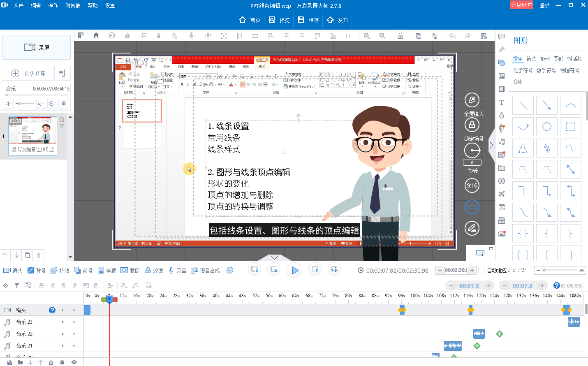Click the filter funnel icon above timeline

(17, 285)
